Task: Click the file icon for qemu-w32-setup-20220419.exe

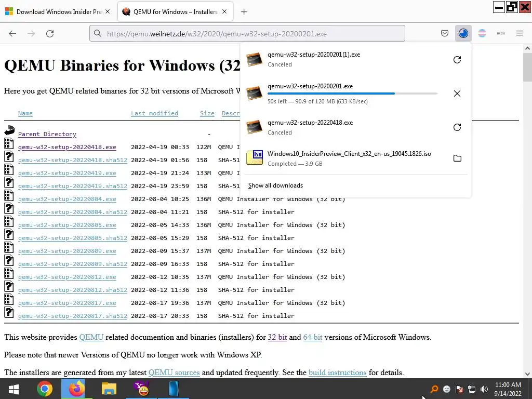Action: click(x=9, y=169)
